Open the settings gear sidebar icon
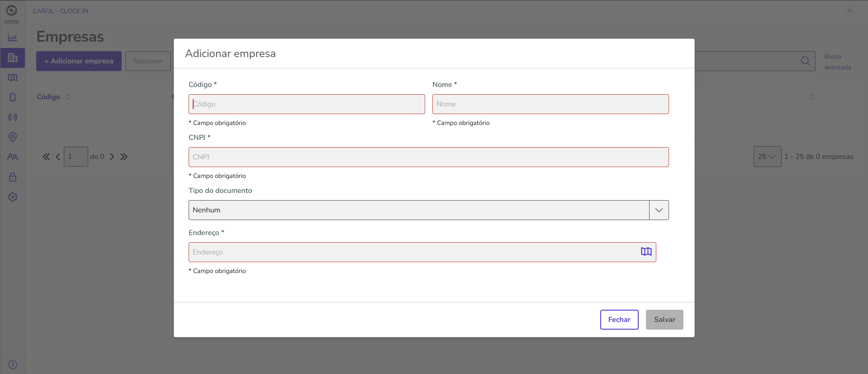 [x=13, y=197]
